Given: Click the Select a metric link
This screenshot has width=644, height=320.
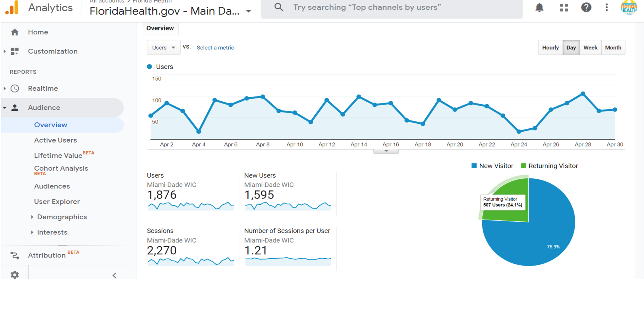Looking at the screenshot, I should (x=215, y=48).
